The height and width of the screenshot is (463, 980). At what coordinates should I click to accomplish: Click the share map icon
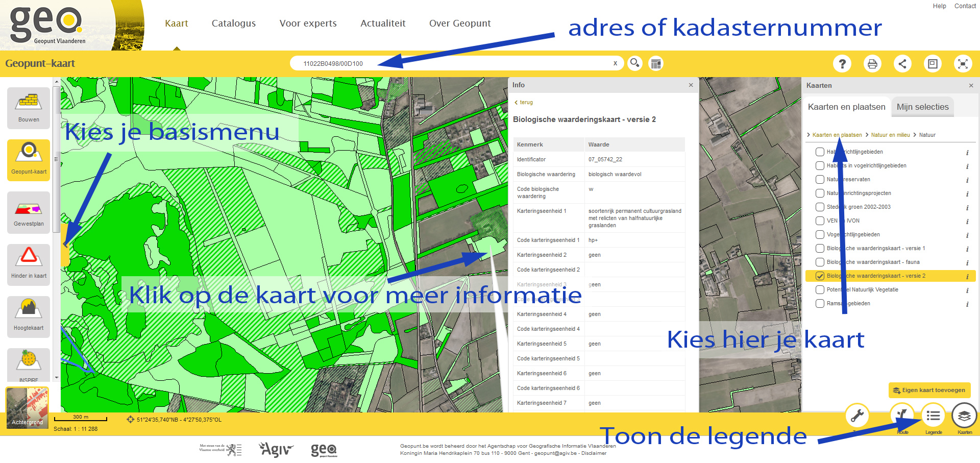[902, 64]
